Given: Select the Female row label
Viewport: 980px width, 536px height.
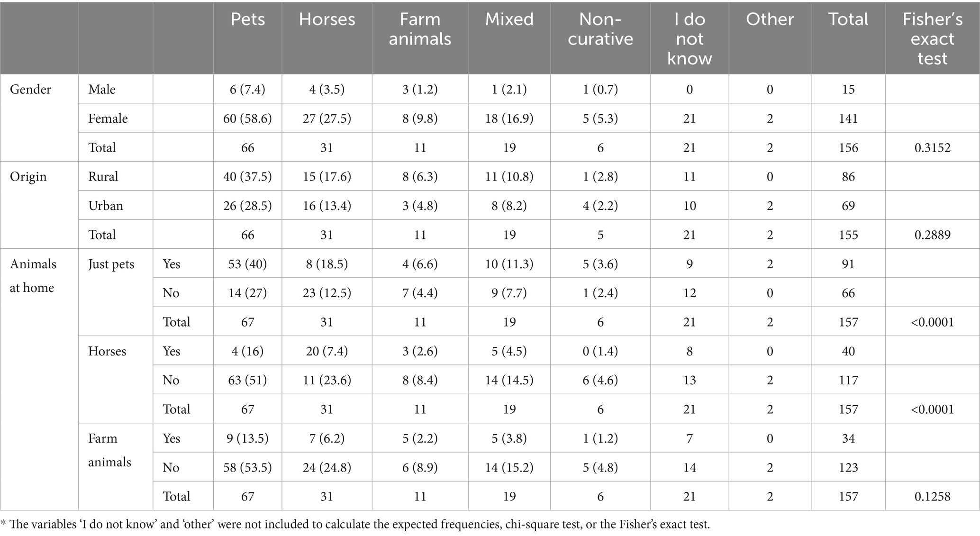Looking at the screenshot, I should pos(108,118).
